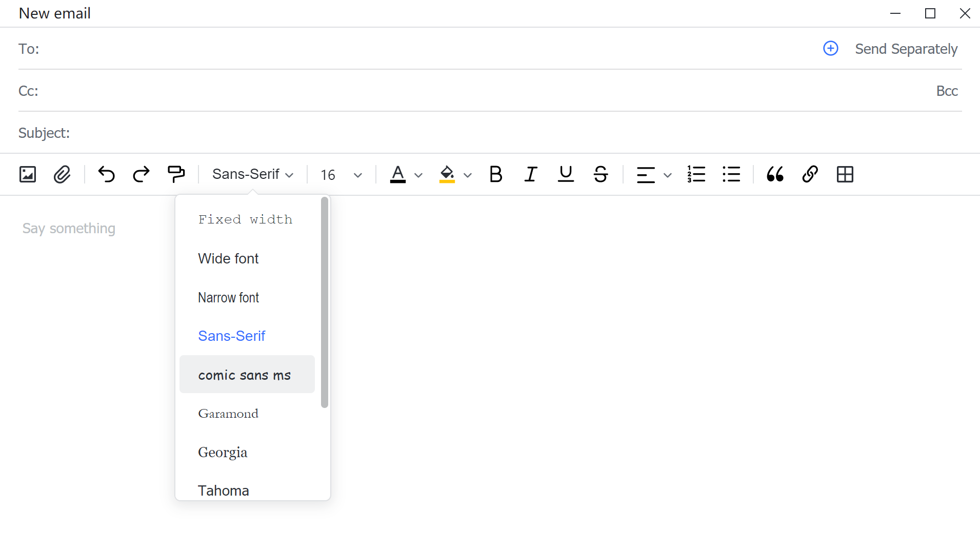Undo the last action

(107, 174)
